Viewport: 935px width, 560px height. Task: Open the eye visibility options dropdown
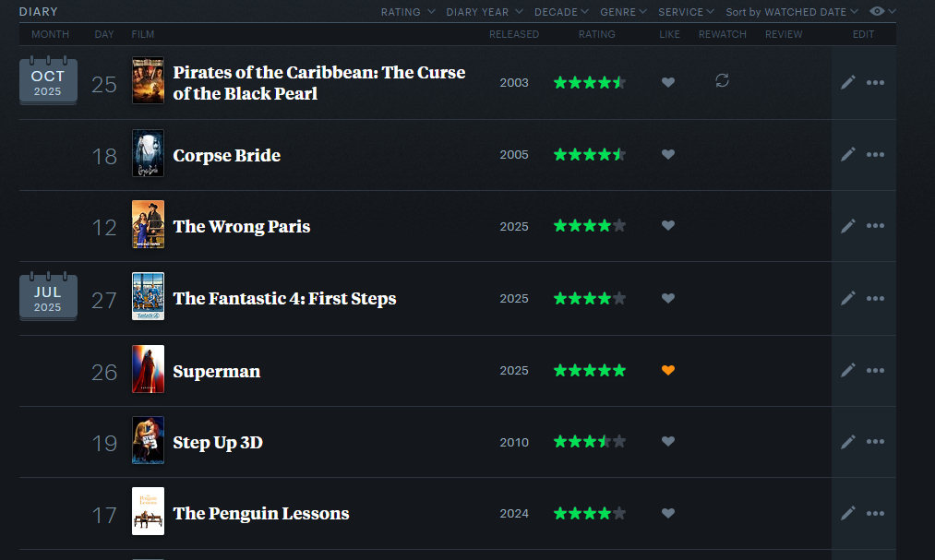883,12
